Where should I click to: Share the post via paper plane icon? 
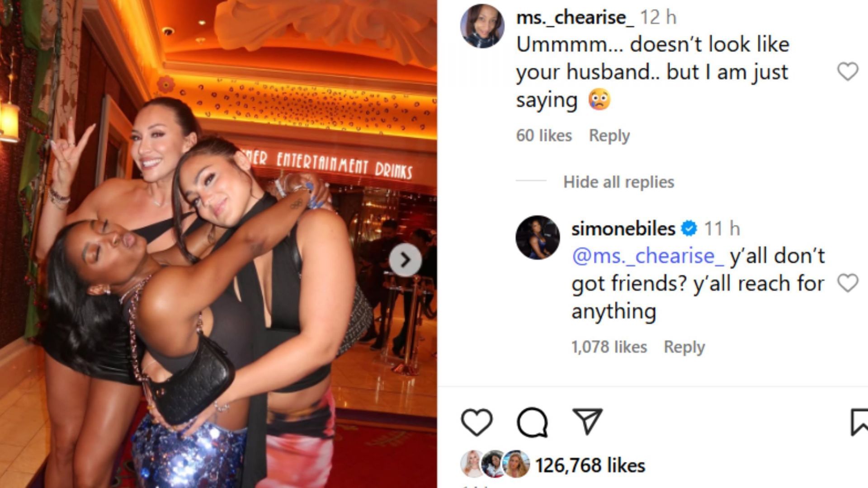click(587, 421)
